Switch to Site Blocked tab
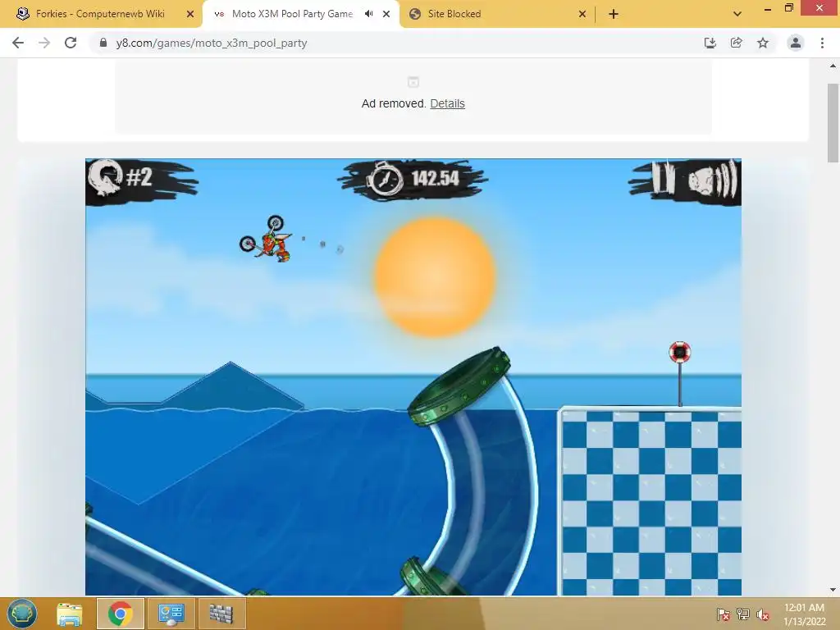 454,14
